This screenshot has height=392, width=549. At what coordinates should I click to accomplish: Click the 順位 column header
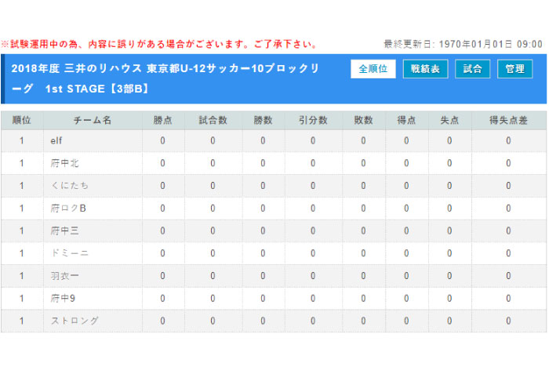(x=22, y=120)
